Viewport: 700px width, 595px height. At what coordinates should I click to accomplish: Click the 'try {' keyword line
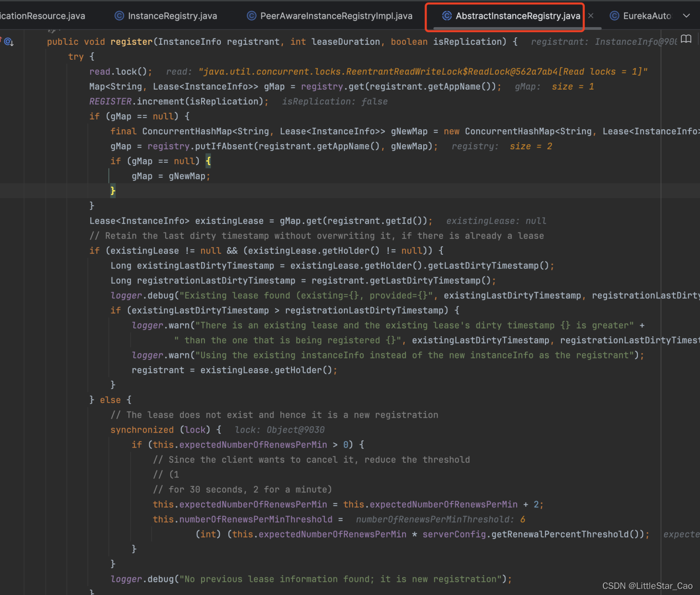tap(81, 57)
